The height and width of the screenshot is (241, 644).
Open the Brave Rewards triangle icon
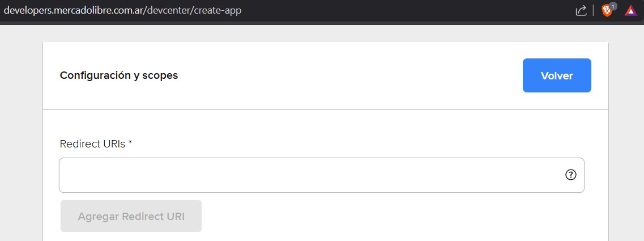coord(630,11)
